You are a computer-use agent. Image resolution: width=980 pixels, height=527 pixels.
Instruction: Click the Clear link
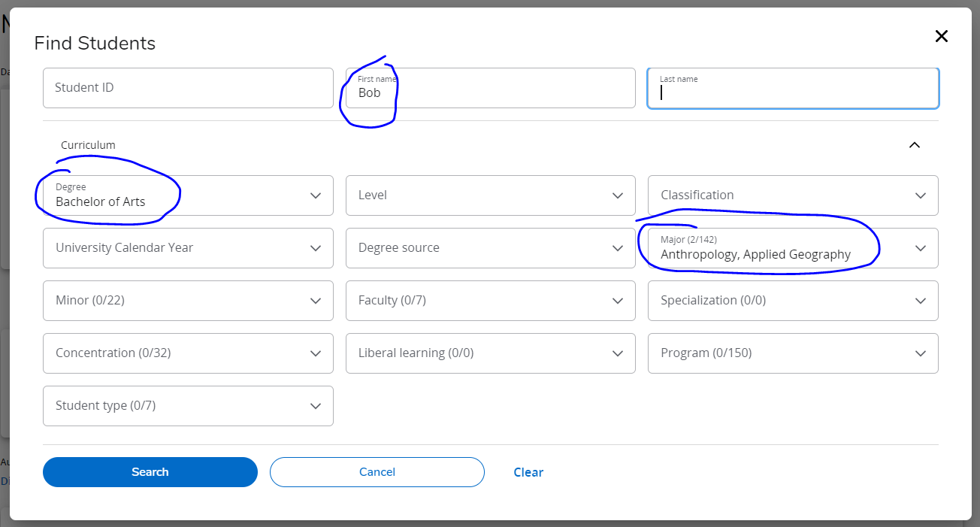528,472
